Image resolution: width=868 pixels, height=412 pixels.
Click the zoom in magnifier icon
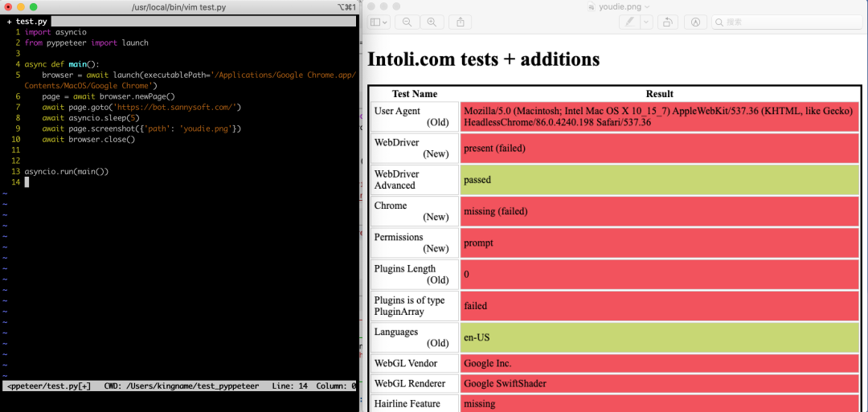tap(432, 22)
